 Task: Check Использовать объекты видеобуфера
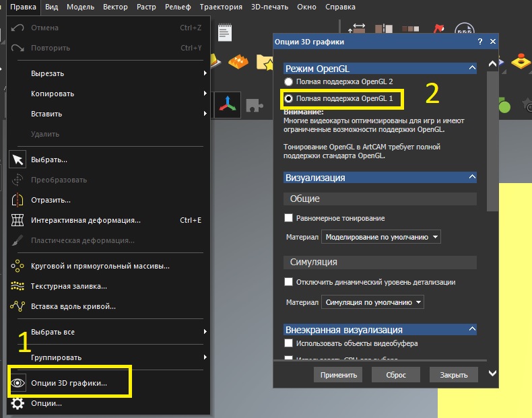288,343
